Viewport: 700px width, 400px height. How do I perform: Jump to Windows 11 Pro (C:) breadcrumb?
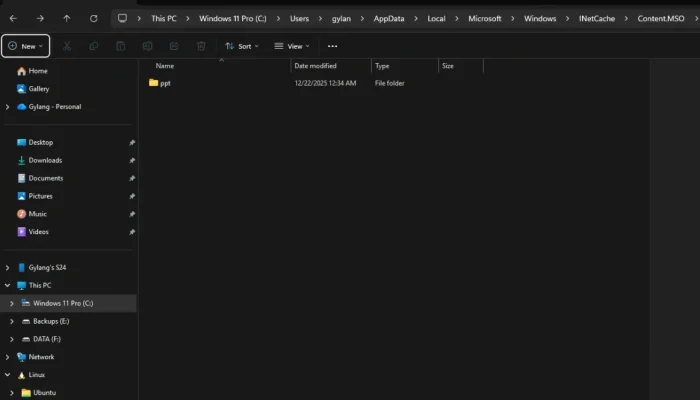(x=233, y=18)
